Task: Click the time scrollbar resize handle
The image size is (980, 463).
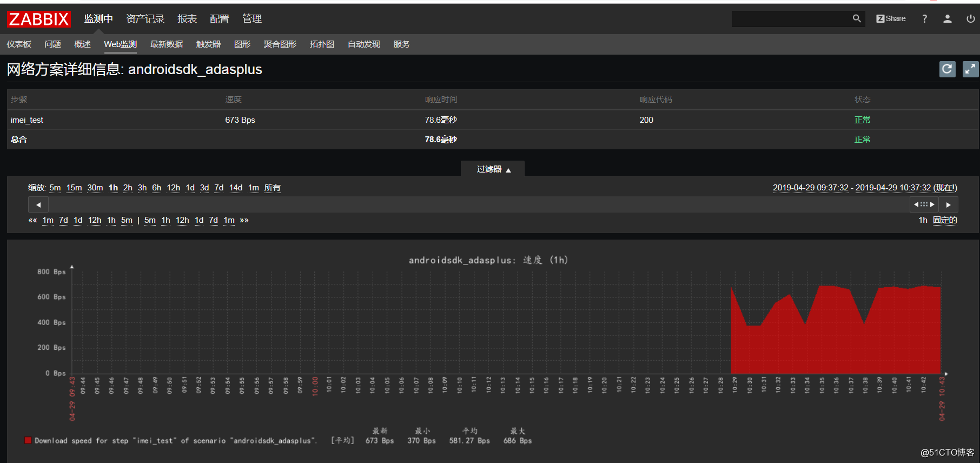Action: tap(924, 204)
